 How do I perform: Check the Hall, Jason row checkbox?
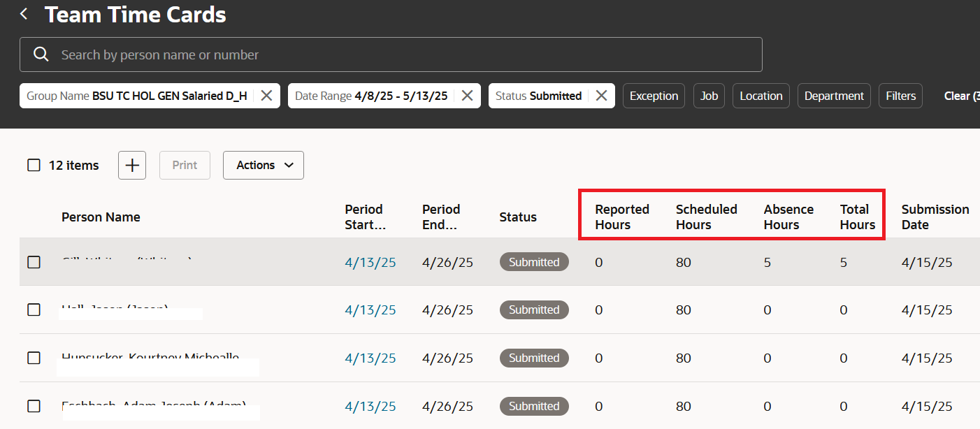[34, 310]
